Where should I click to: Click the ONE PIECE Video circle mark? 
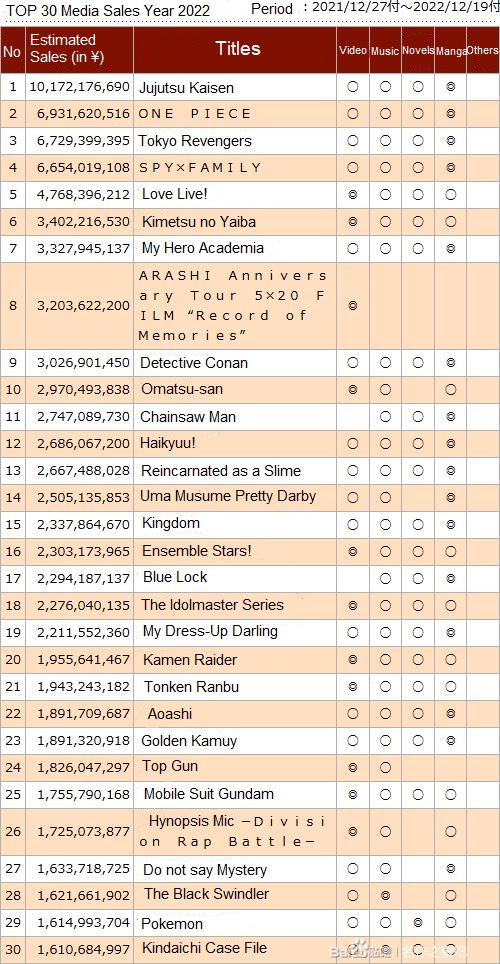tap(353, 114)
